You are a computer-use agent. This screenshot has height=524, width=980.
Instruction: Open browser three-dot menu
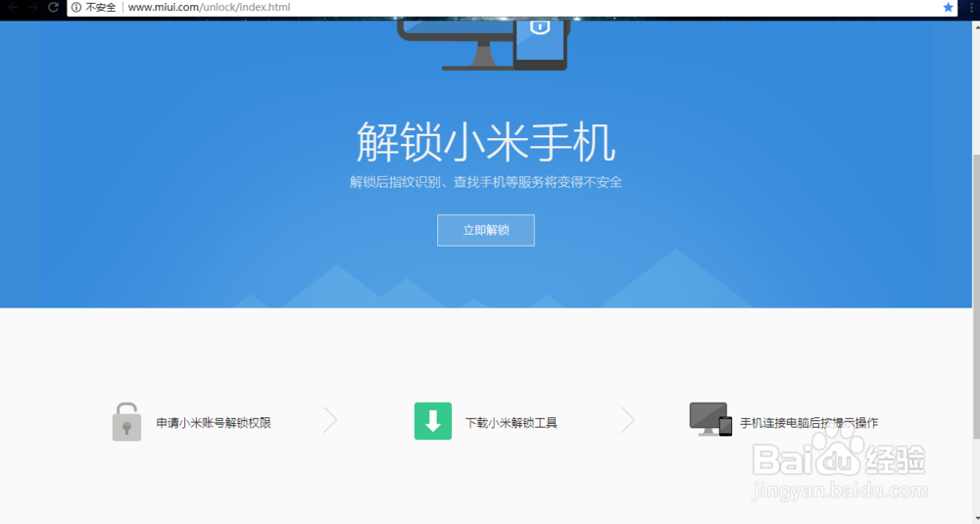pyautogui.click(x=971, y=7)
